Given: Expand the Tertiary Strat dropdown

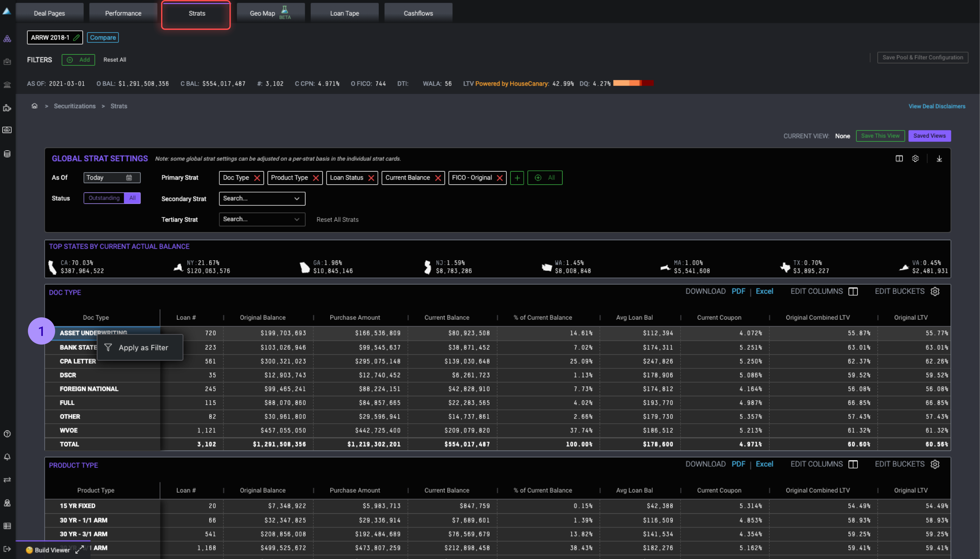Looking at the screenshot, I should tap(297, 219).
